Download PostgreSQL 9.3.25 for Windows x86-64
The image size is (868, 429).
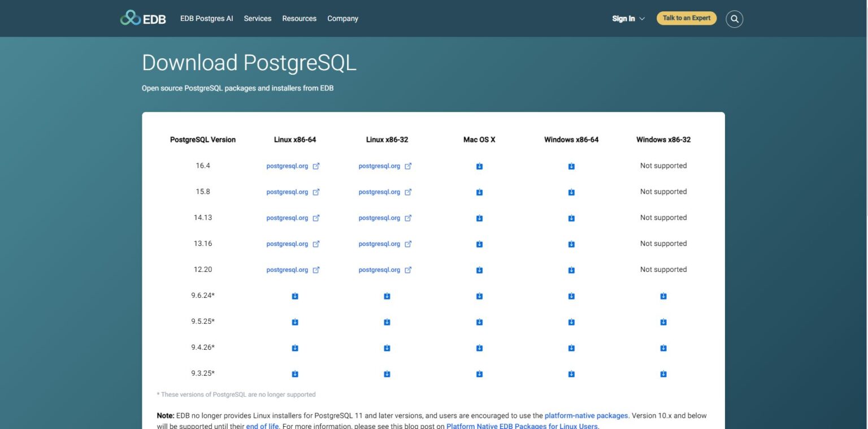571,374
